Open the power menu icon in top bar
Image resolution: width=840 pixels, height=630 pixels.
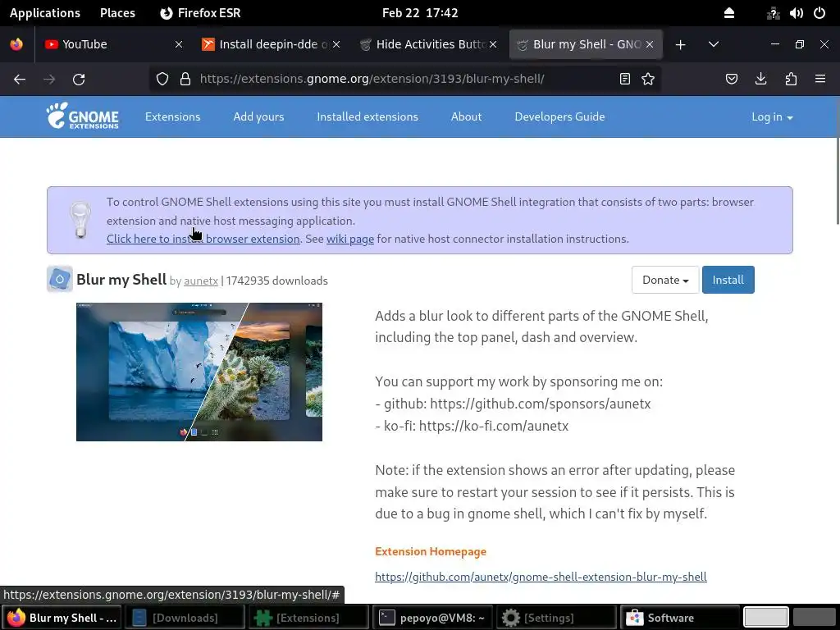(x=819, y=13)
